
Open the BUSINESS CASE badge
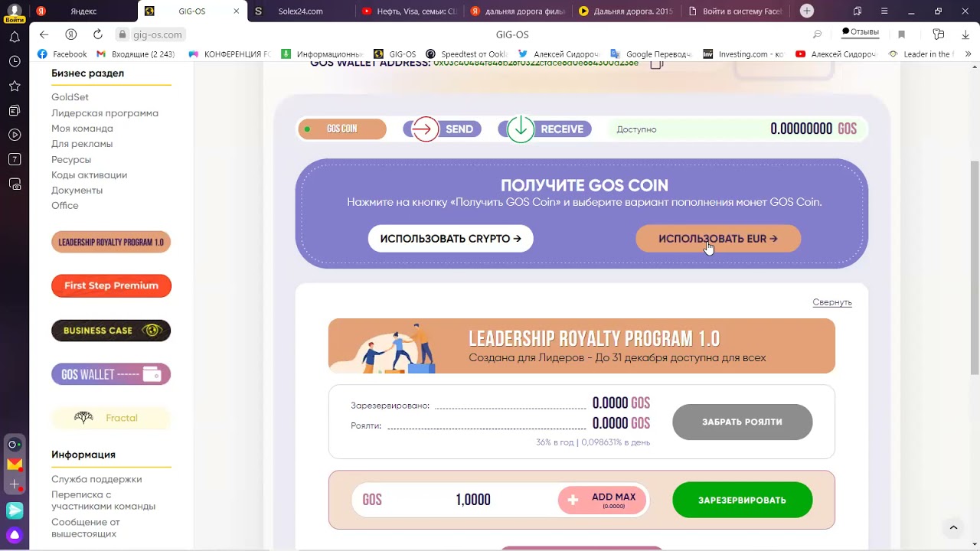(111, 331)
